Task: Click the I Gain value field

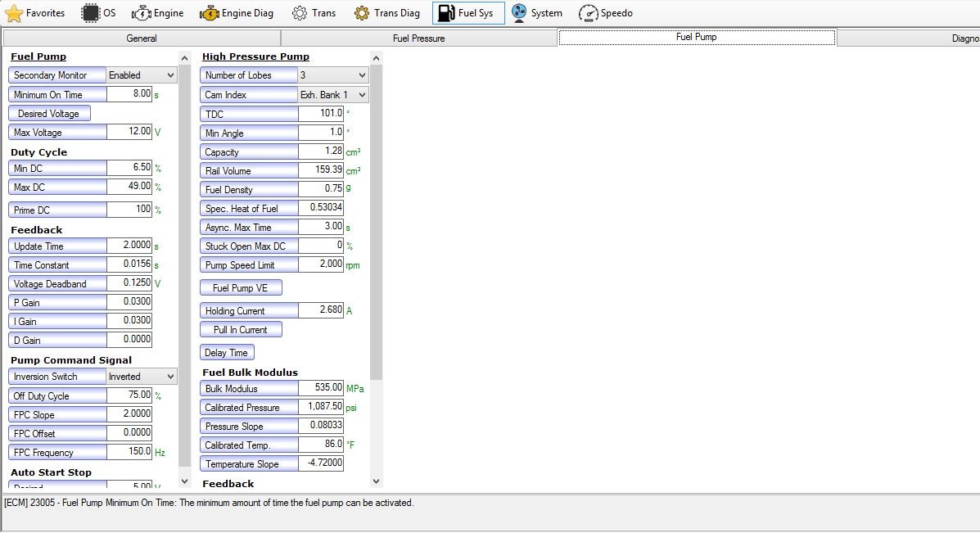Action: click(129, 321)
